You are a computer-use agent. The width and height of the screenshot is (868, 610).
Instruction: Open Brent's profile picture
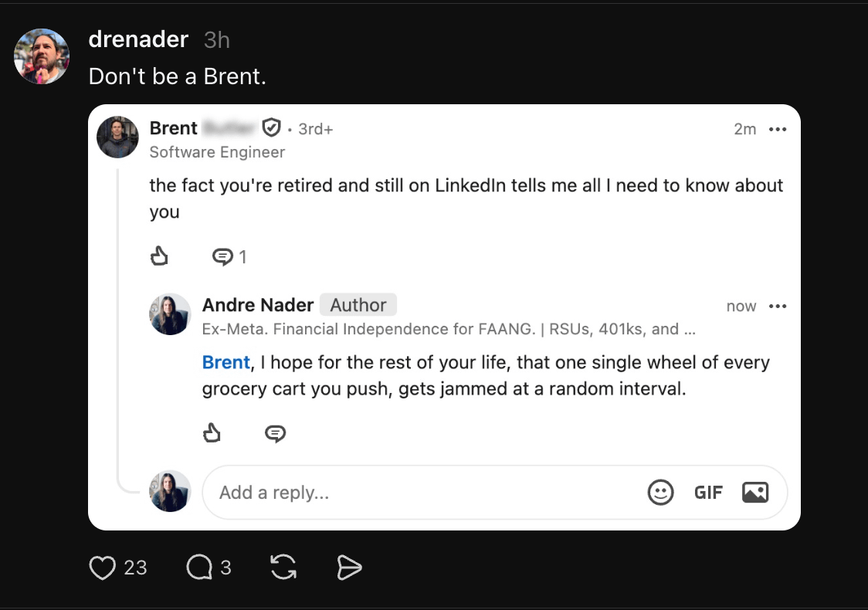click(117, 137)
